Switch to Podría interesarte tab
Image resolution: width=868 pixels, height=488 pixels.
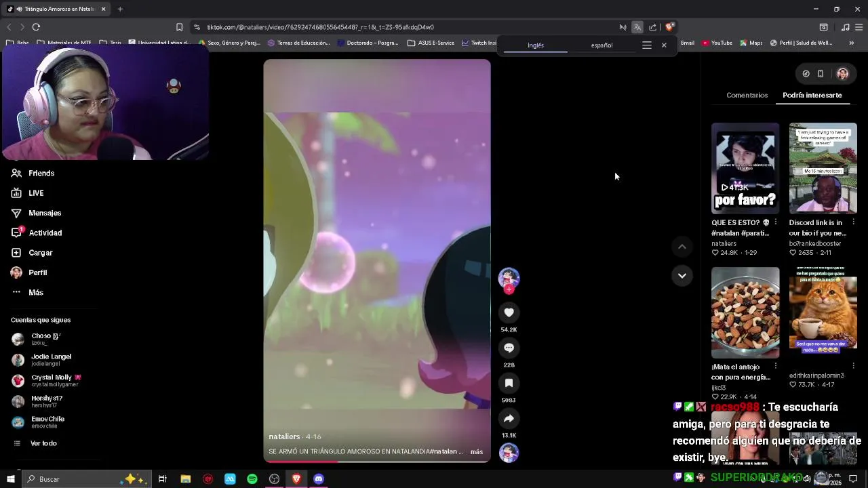coord(812,95)
